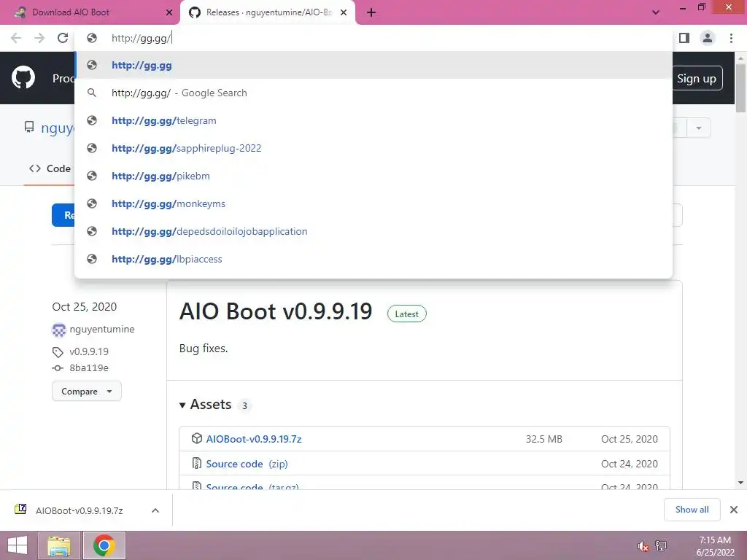Choose the gg.gg/monkeyms suggestion

coord(373,203)
